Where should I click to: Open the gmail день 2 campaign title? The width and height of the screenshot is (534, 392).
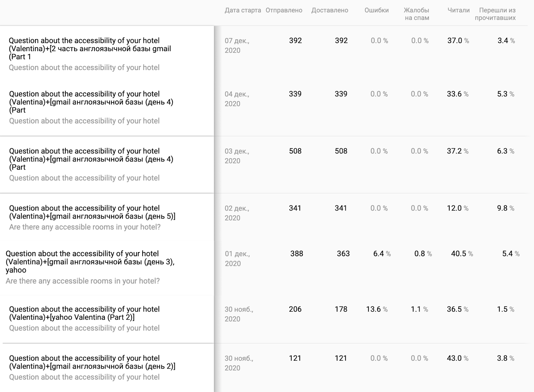(92, 362)
